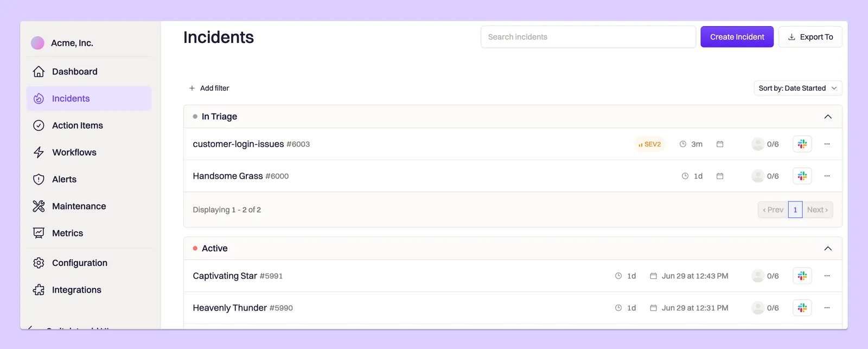
Task: Click Create Incident button
Action: coord(737,37)
